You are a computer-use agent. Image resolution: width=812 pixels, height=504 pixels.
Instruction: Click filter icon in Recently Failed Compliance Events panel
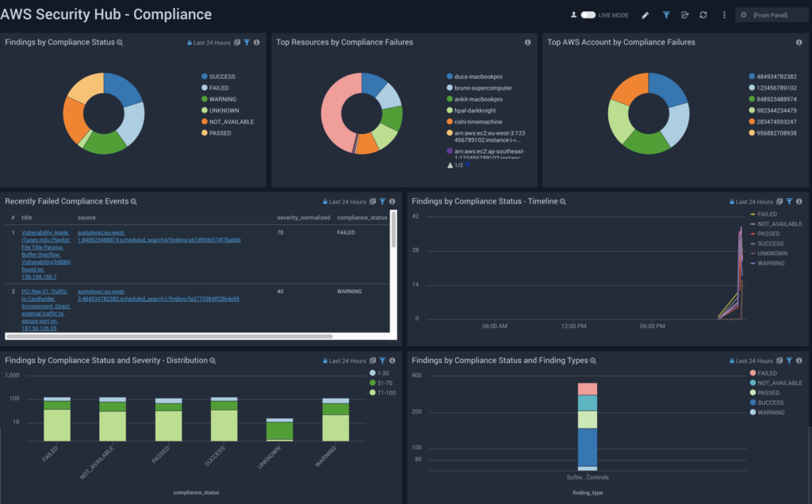[382, 202]
